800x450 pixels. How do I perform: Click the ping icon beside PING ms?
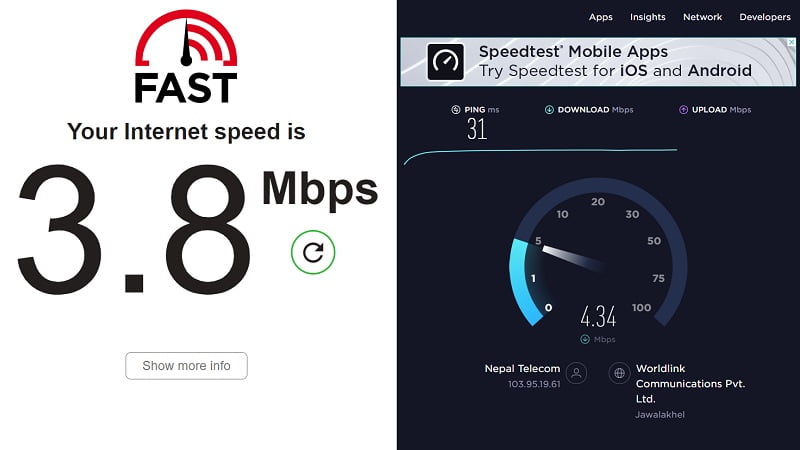click(x=456, y=110)
